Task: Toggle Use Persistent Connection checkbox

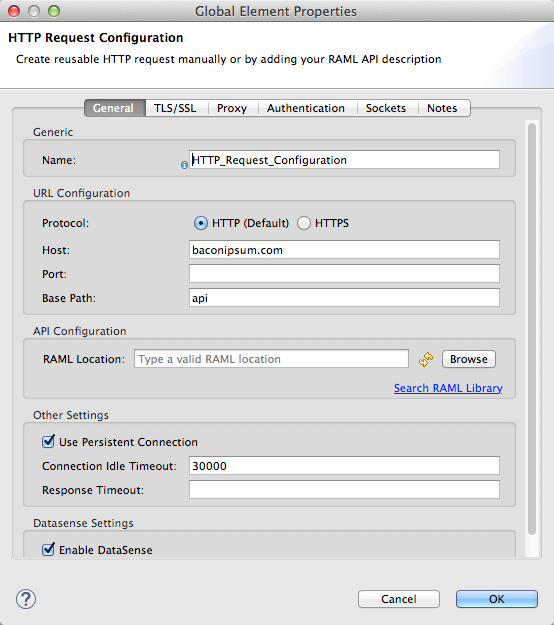Action: (x=48, y=441)
